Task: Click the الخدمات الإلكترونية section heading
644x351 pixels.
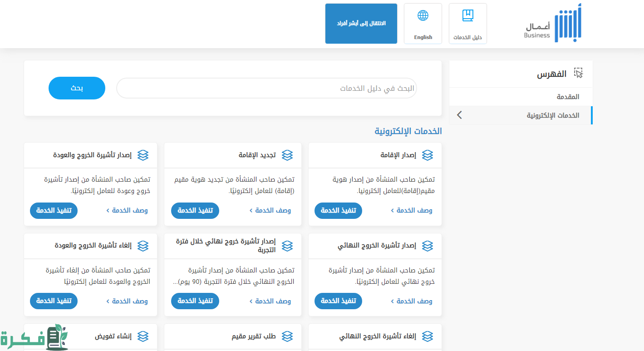Action: point(408,131)
